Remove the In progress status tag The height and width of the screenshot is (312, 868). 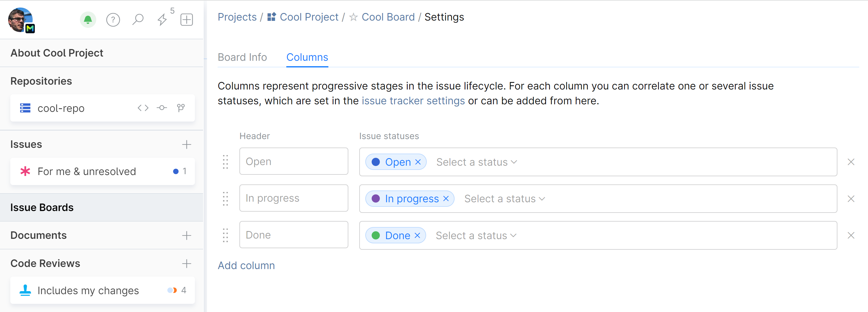click(x=446, y=199)
